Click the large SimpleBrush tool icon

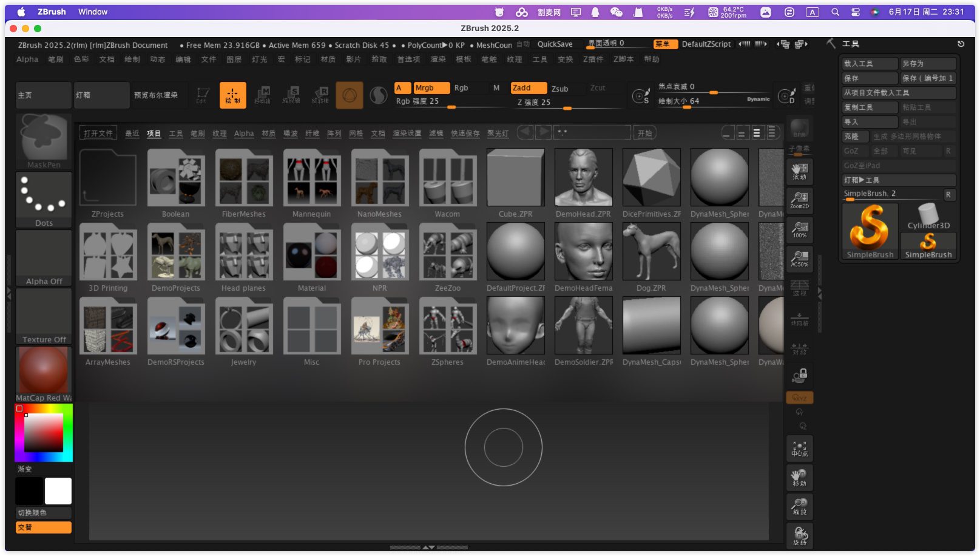tap(870, 231)
